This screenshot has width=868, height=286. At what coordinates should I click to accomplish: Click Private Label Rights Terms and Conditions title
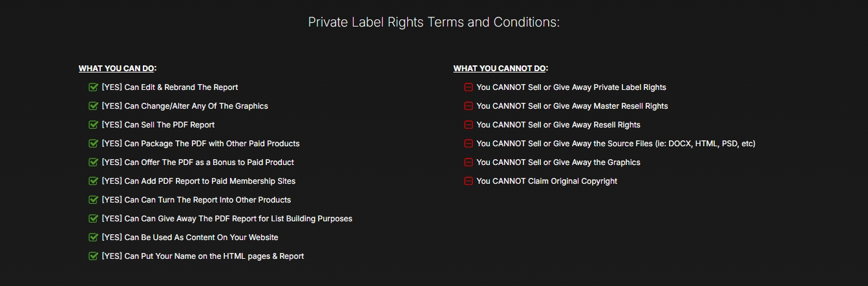click(x=434, y=22)
